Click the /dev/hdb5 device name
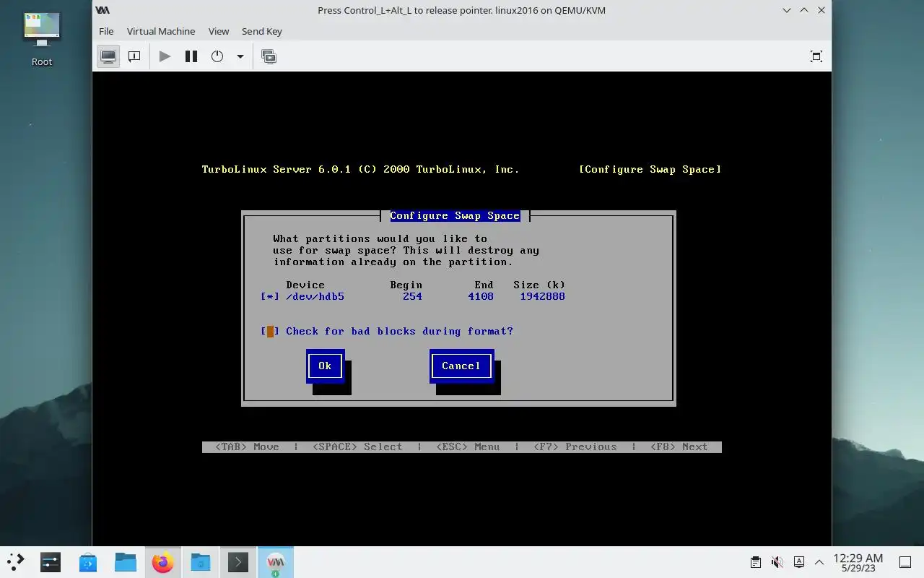Viewport: 924px width, 578px height. coord(315,296)
